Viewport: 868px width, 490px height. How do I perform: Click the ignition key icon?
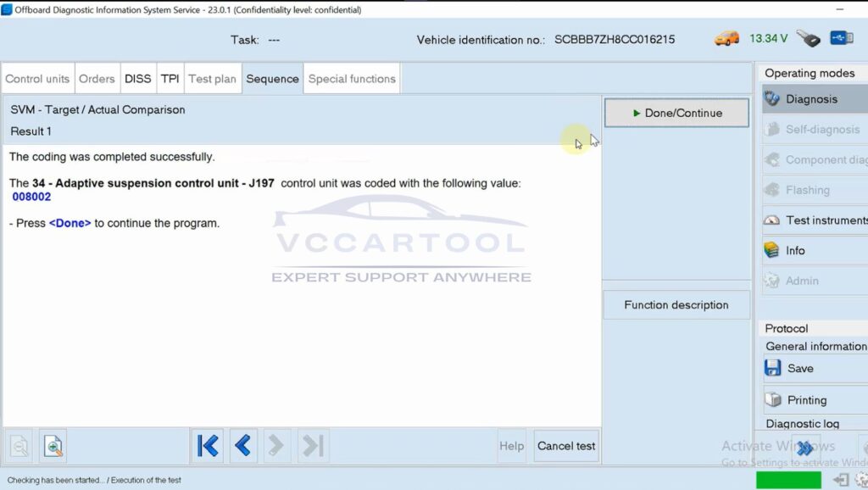tap(808, 39)
